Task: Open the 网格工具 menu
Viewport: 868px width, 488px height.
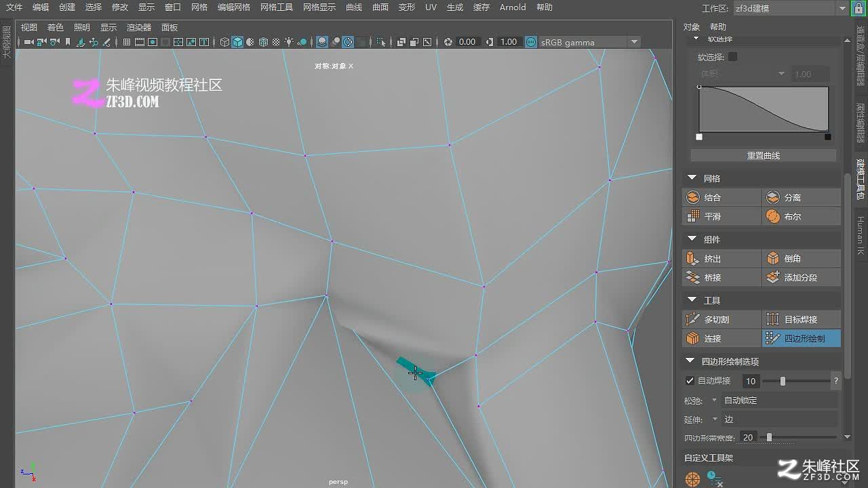Action: 277,7
